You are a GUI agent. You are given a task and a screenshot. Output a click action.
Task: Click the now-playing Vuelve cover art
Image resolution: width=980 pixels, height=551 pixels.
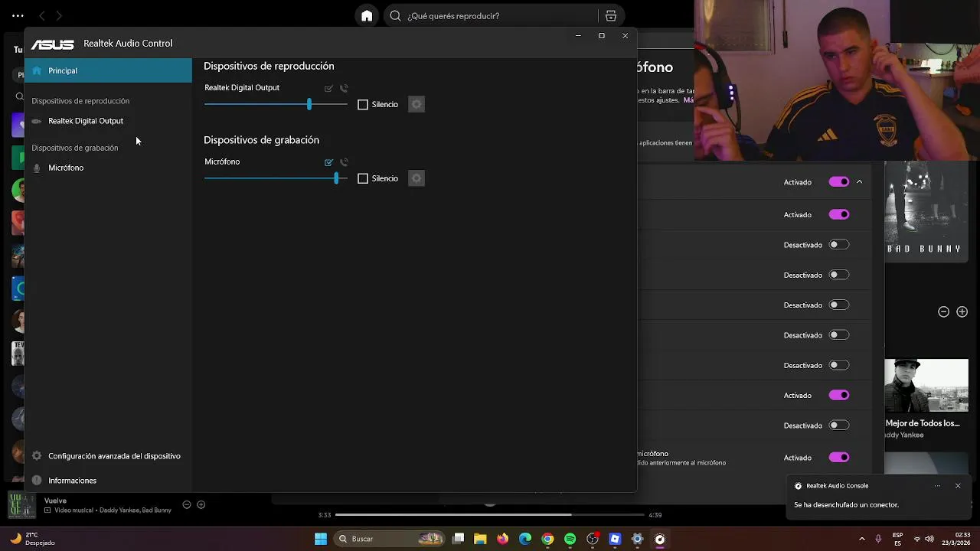click(x=21, y=505)
